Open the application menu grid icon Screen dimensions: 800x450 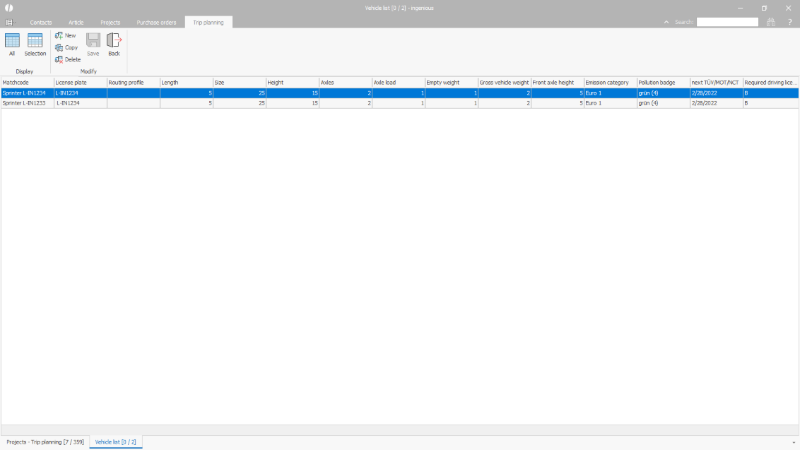(x=9, y=21)
